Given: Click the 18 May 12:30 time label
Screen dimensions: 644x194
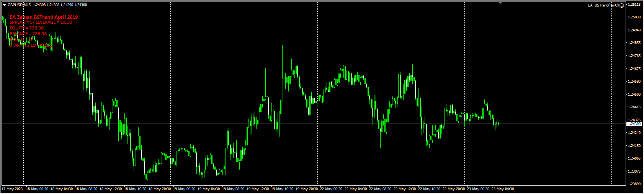Looking at the screenshot, I should tap(111, 189).
